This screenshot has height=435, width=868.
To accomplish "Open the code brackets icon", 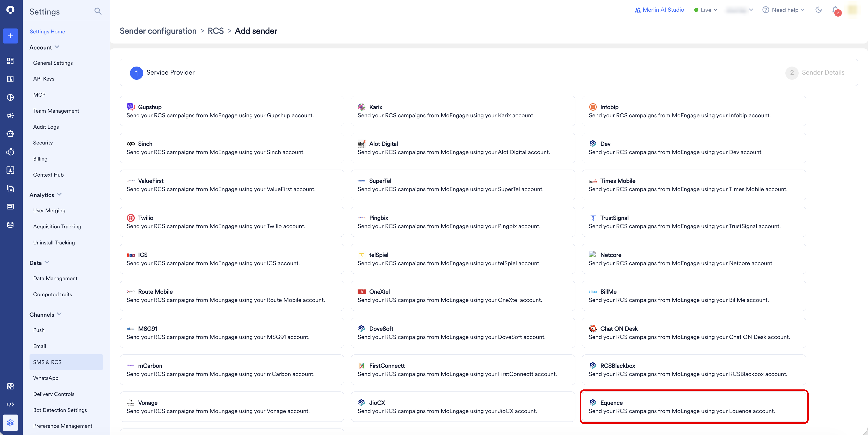I will [10, 404].
